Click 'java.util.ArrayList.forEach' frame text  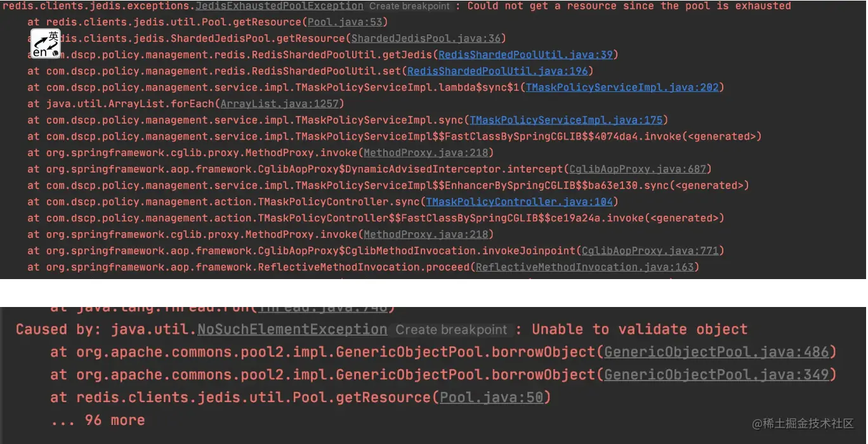point(130,103)
